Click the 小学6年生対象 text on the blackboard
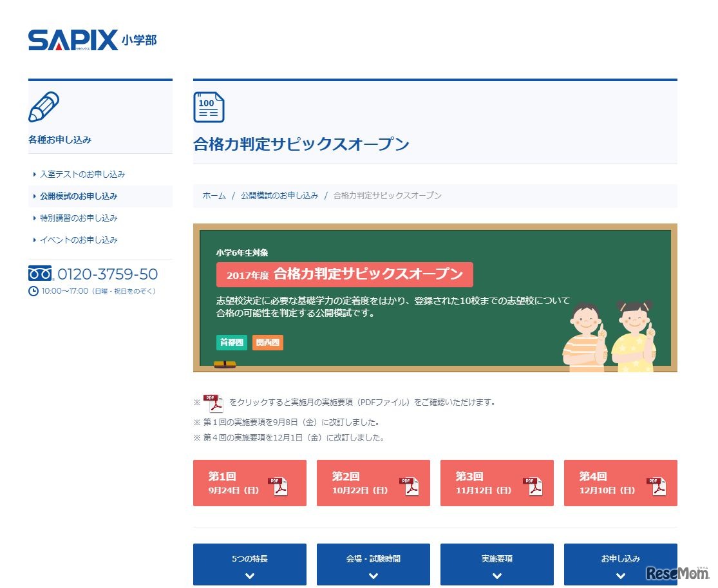This screenshot has height=588, width=718. (242, 253)
